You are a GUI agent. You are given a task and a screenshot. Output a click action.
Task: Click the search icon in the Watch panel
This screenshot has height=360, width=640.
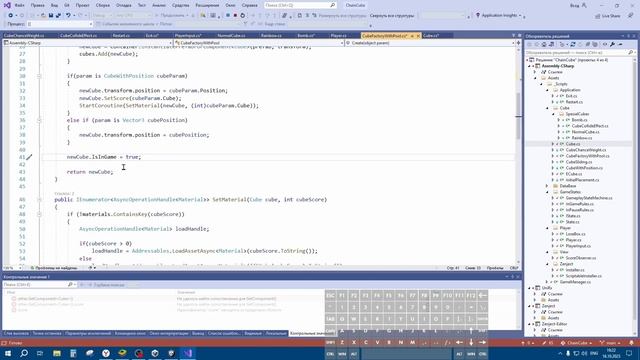pyautogui.click(x=70, y=284)
